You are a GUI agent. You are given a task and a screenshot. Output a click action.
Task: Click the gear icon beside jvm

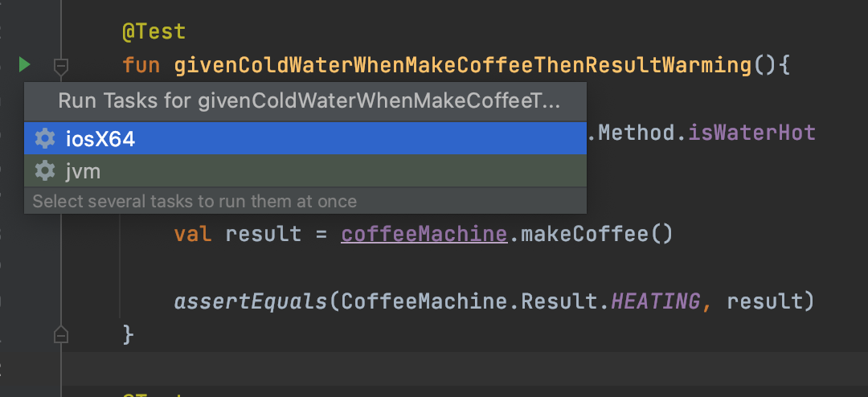[45, 170]
